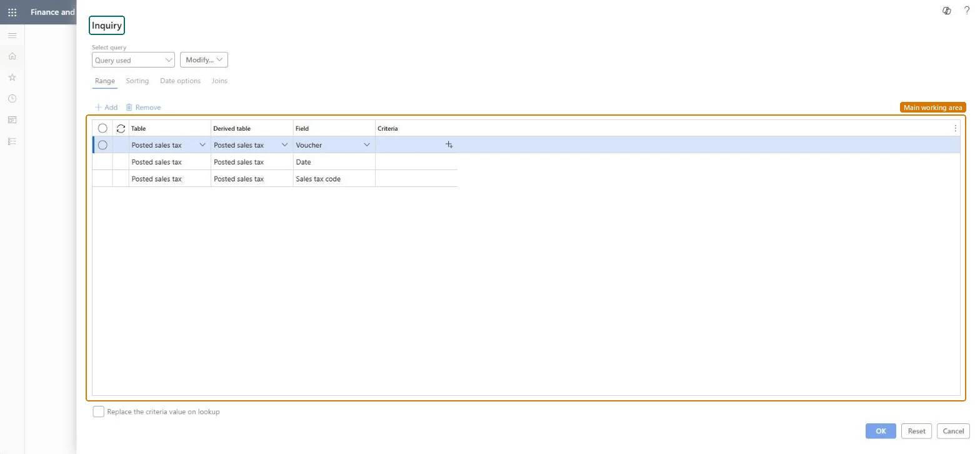The image size is (980, 454).
Task: Select the Date field cell
Action: pos(334,162)
